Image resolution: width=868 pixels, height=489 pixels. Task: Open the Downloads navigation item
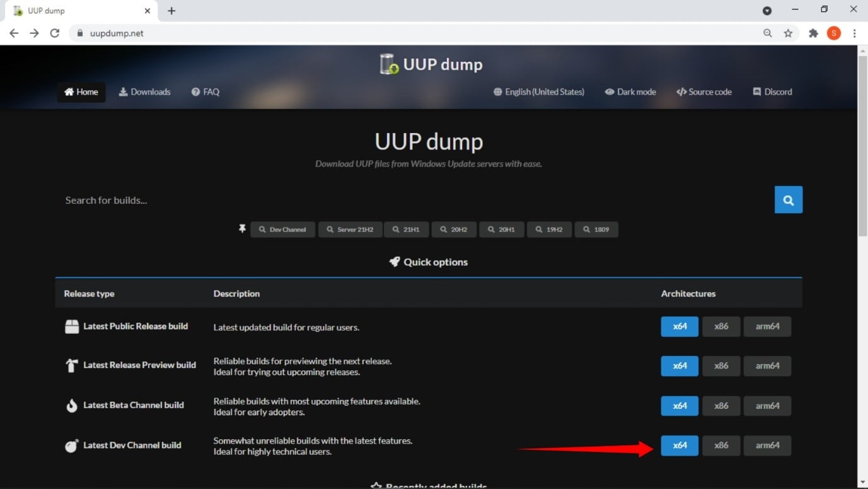tap(144, 92)
